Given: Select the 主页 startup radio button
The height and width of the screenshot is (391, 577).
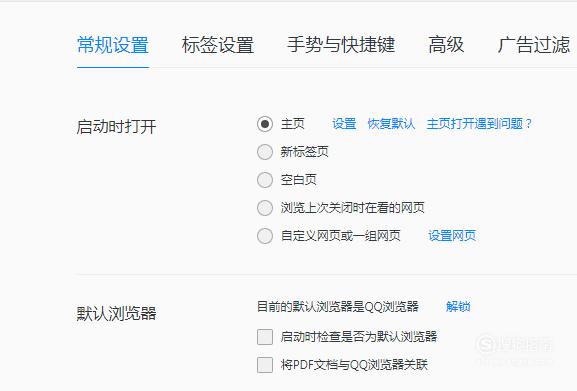Looking at the screenshot, I should pyautogui.click(x=265, y=124).
